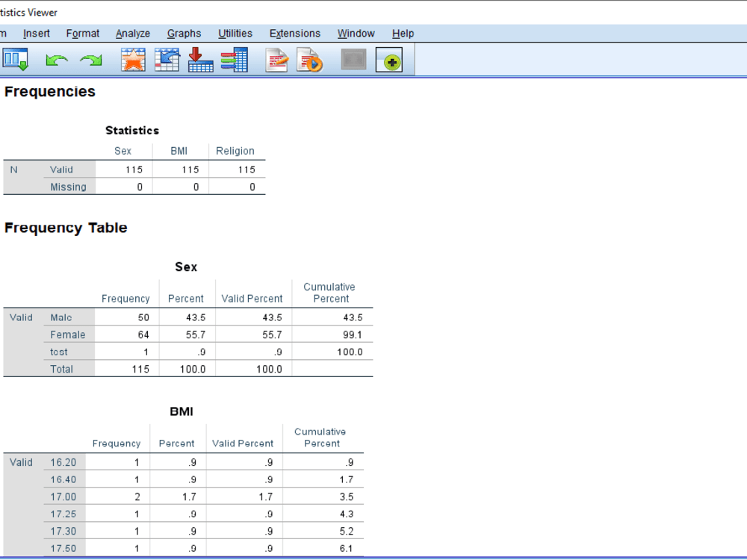Screen dimensions: 747x560
Task: Open the Utilities menu
Action: coord(235,33)
